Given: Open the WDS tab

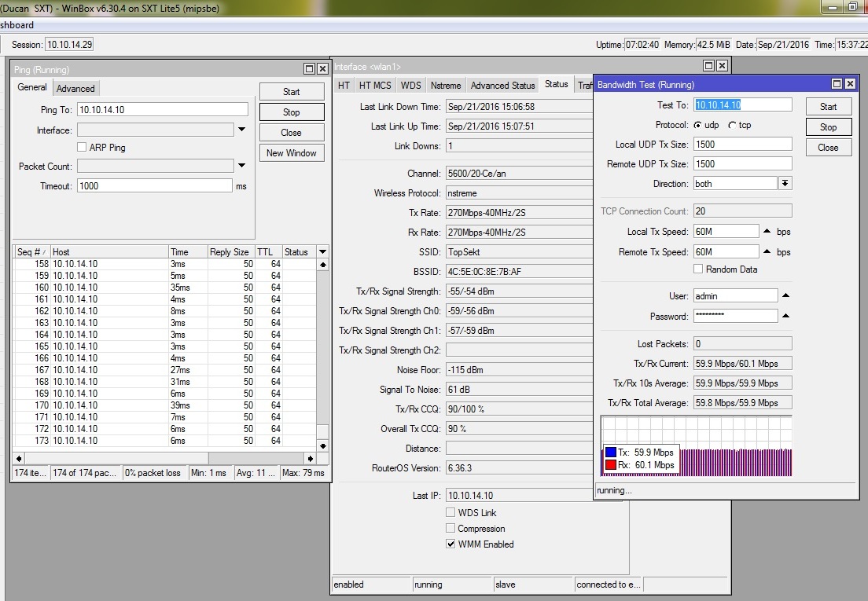Looking at the screenshot, I should coord(410,85).
